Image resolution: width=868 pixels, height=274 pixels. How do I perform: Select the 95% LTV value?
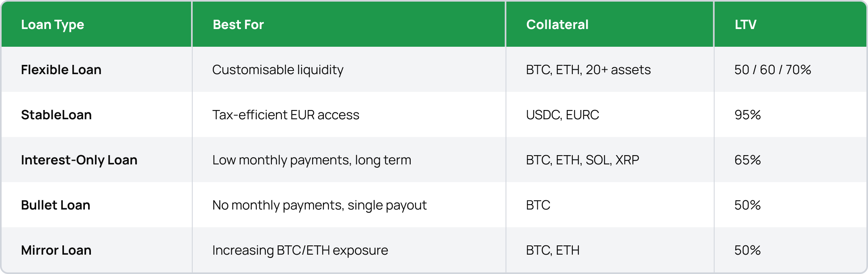click(x=747, y=115)
